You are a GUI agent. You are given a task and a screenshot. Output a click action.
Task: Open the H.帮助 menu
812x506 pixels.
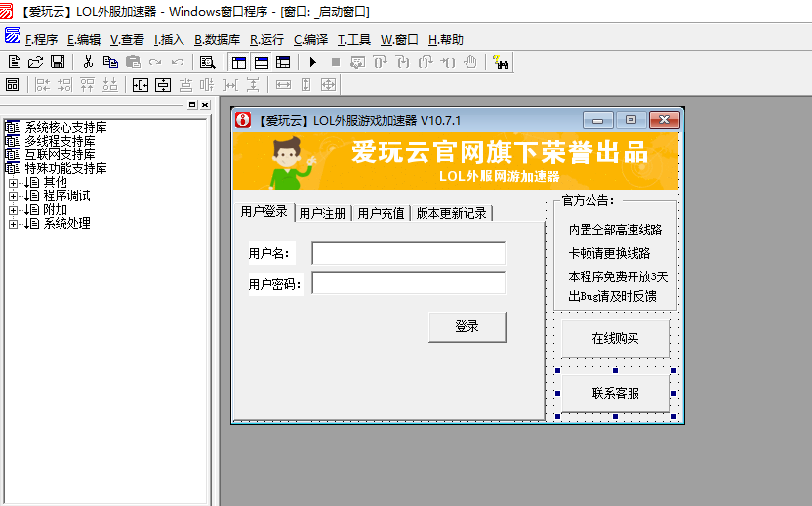446,40
